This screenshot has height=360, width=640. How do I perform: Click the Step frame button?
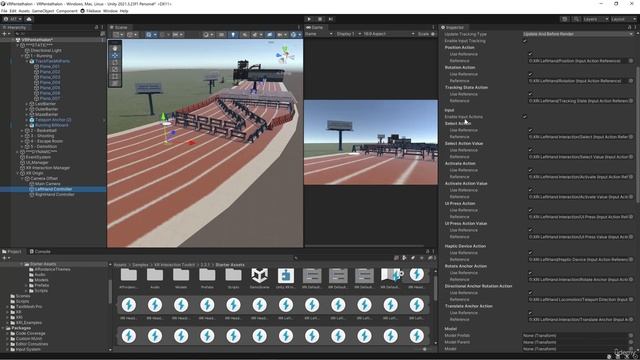pos(331,19)
